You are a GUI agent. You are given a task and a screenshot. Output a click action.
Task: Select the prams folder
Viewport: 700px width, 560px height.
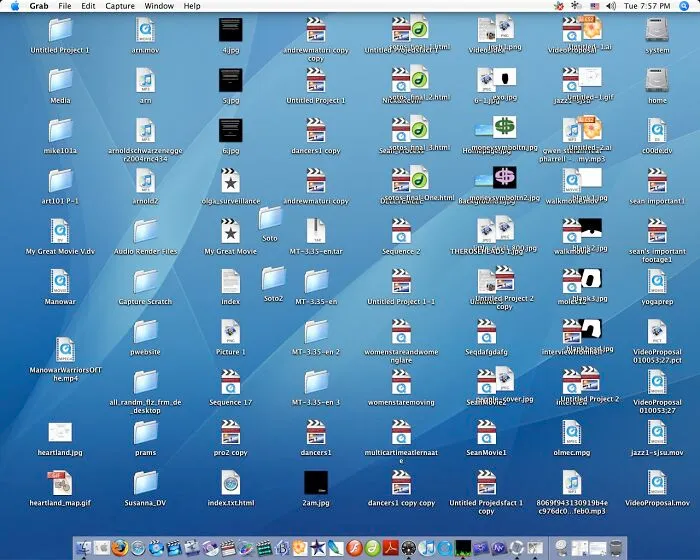pos(146,432)
